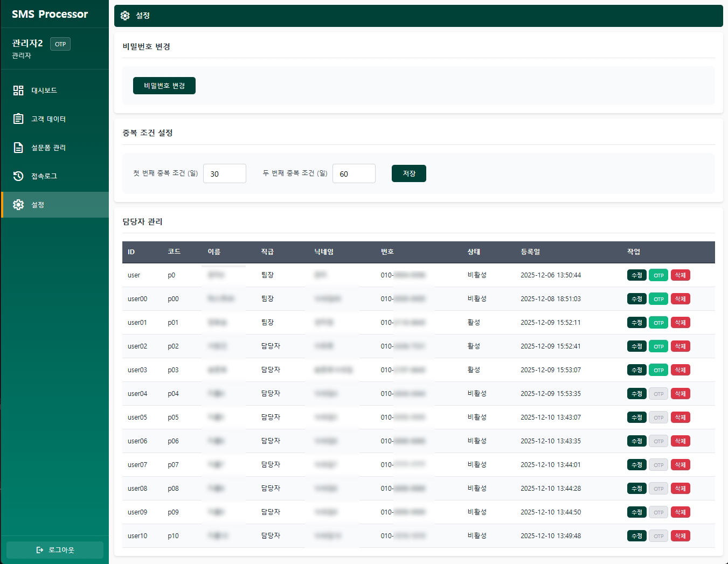Toggle the green OTP button for user01

658,323
